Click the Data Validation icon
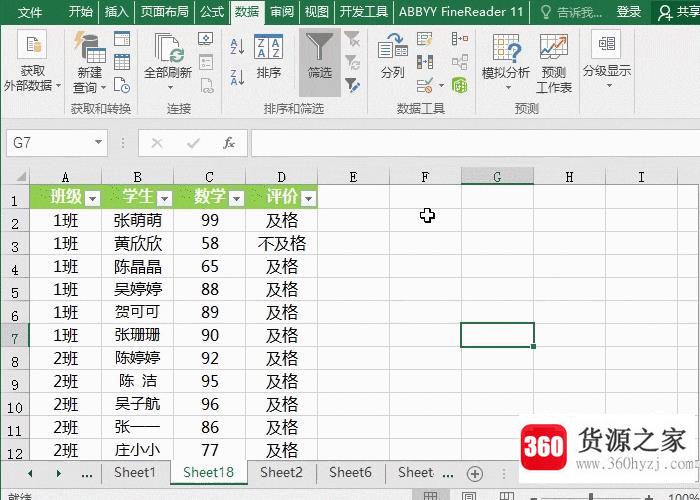700x500 pixels. 425,85
